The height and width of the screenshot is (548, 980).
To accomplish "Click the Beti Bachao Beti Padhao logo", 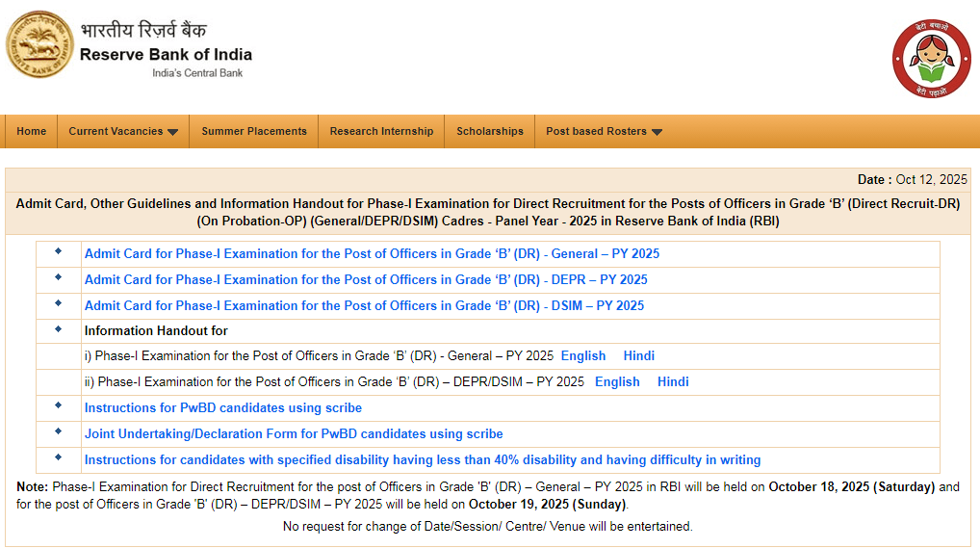I will [930, 60].
